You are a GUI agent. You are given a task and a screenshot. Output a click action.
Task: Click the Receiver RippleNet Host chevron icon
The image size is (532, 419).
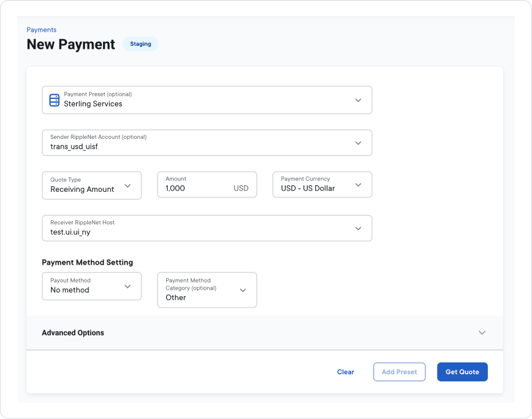(x=358, y=228)
